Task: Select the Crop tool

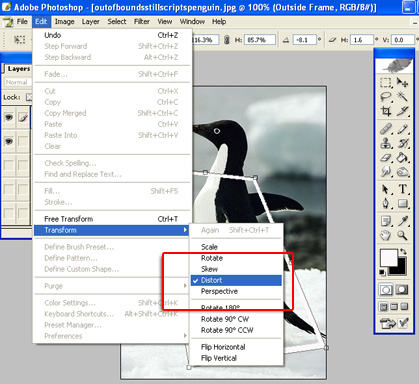Action: tap(386, 111)
